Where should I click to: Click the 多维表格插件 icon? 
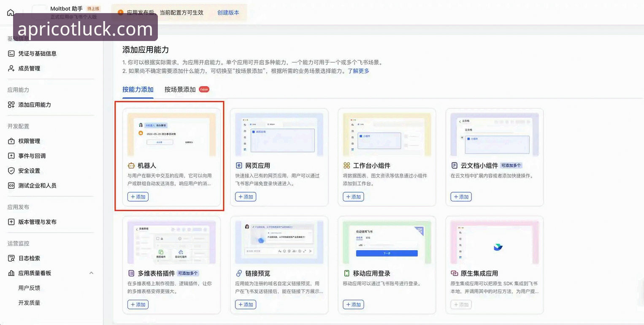pos(131,273)
